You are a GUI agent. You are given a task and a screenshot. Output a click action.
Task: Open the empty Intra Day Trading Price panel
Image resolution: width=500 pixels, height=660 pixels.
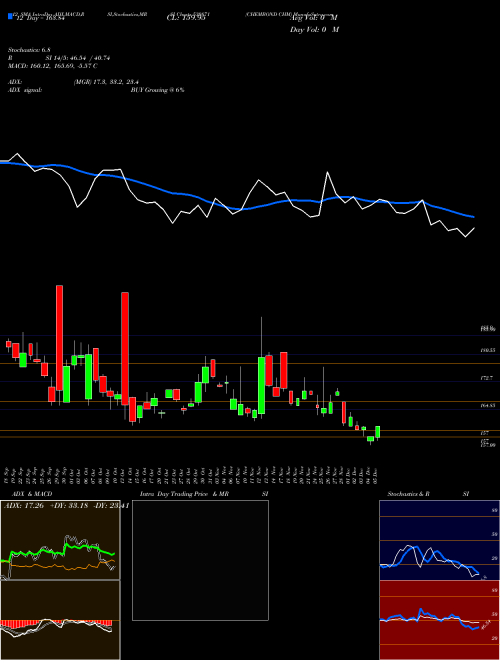(200, 560)
